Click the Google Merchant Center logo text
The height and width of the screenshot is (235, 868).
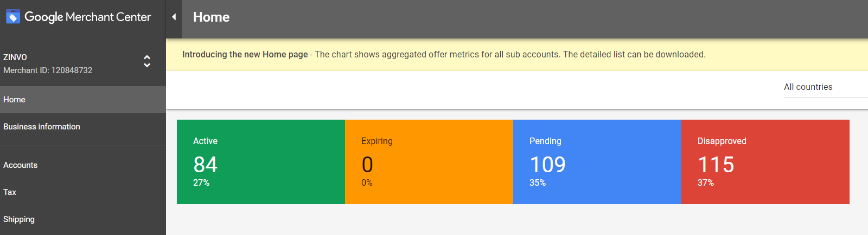pos(88,17)
